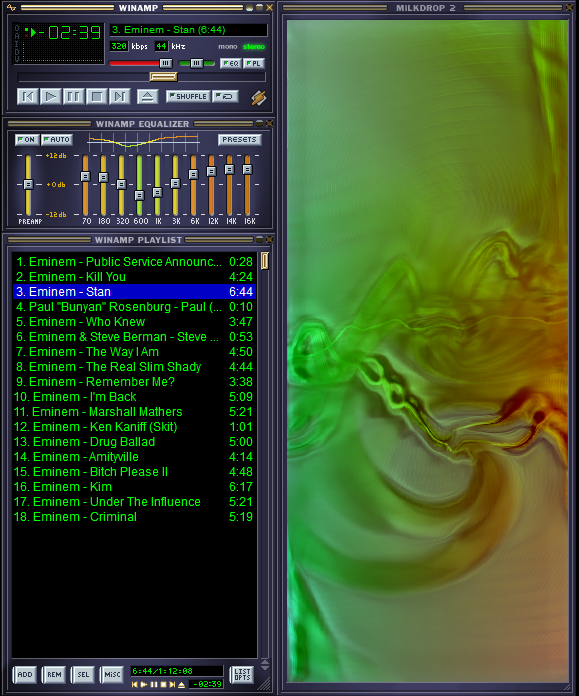Click the Winamp lightning bolt icon
The height and width of the screenshot is (696, 579).
tap(258, 97)
